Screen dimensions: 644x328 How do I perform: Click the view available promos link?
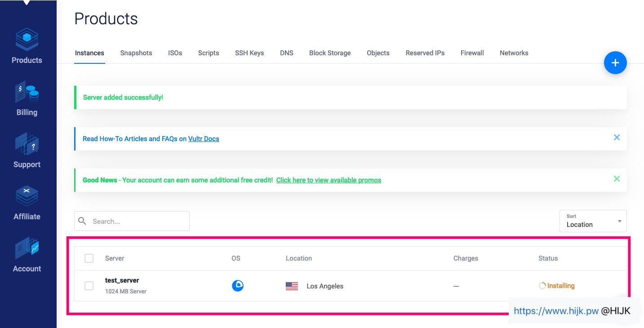point(329,180)
